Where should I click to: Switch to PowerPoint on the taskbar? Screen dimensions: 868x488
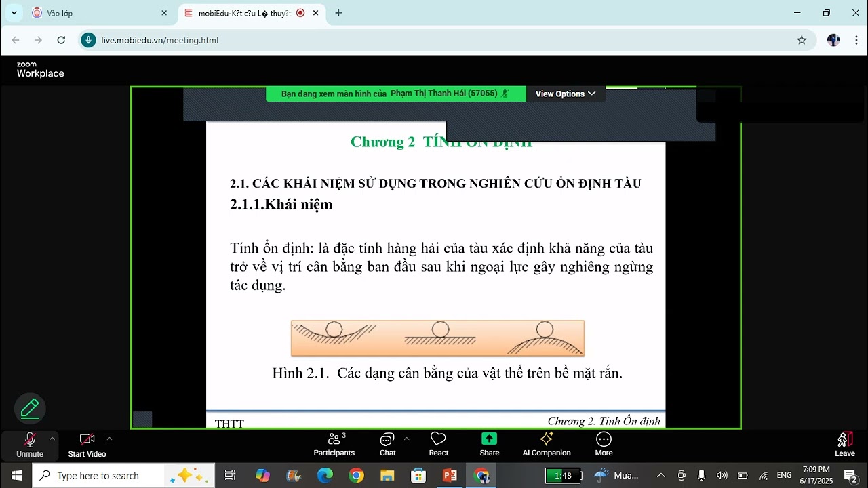(x=450, y=475)
